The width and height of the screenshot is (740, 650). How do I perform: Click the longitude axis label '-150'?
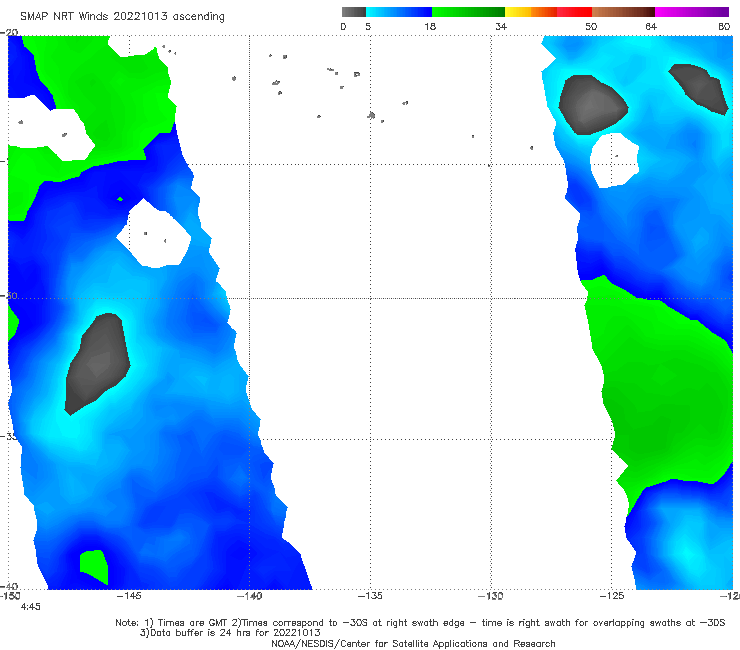[10, 596]
